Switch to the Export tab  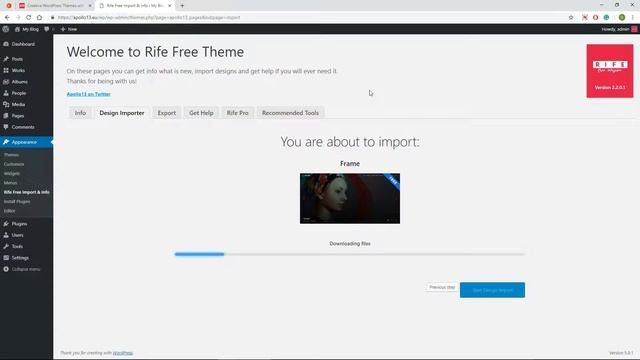tap(167, 113)
